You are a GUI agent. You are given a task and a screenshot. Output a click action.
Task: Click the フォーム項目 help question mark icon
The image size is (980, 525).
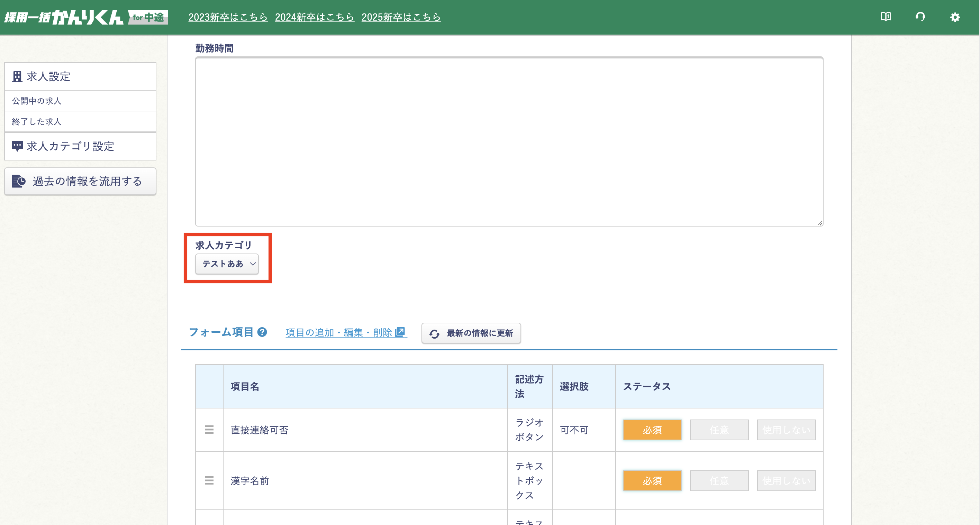262,332
